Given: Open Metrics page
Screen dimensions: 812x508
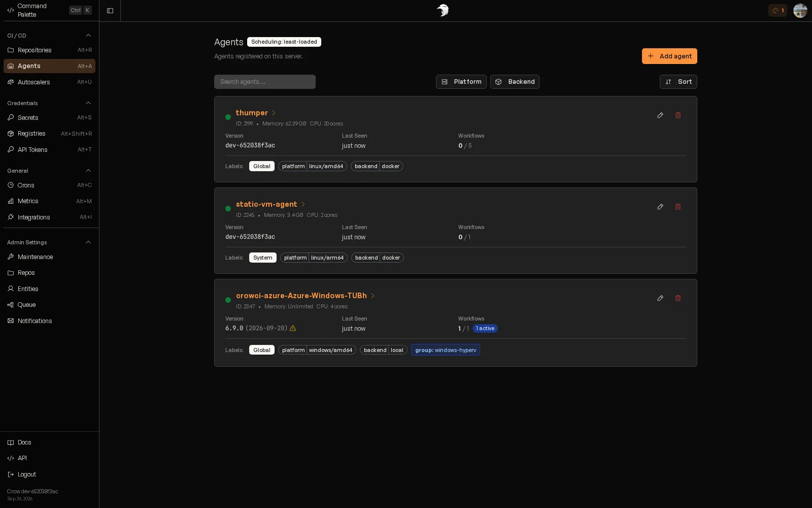Looking at the screenshot, I should tap(49, 201).
